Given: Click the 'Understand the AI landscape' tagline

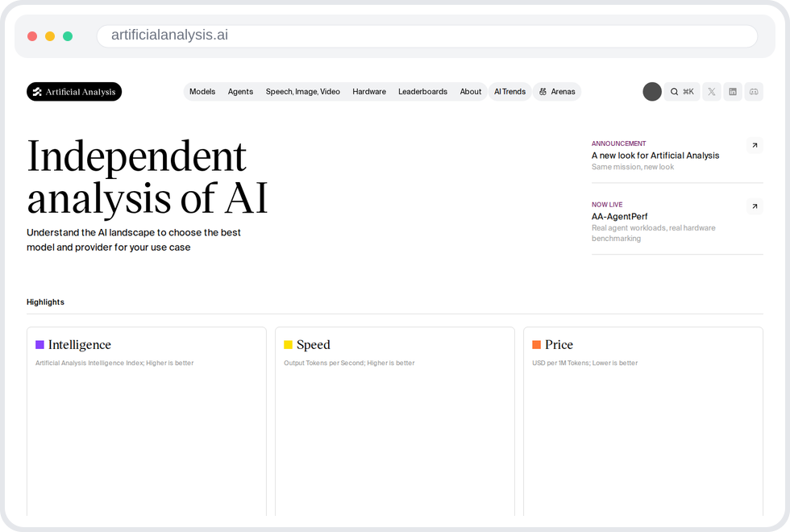Looking at the screenshot, I should pos(134,240).
